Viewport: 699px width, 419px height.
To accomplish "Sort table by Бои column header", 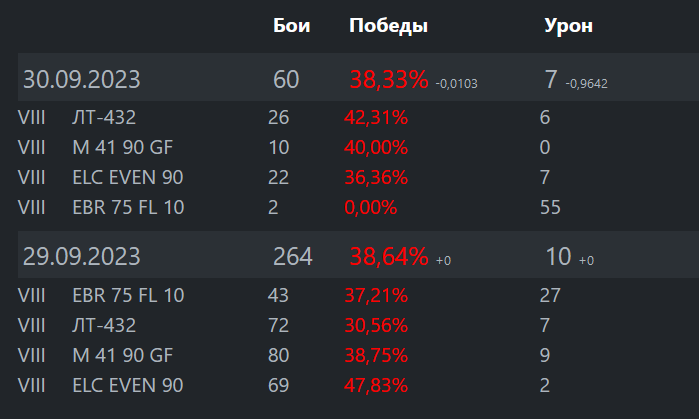I will point(292,25).
